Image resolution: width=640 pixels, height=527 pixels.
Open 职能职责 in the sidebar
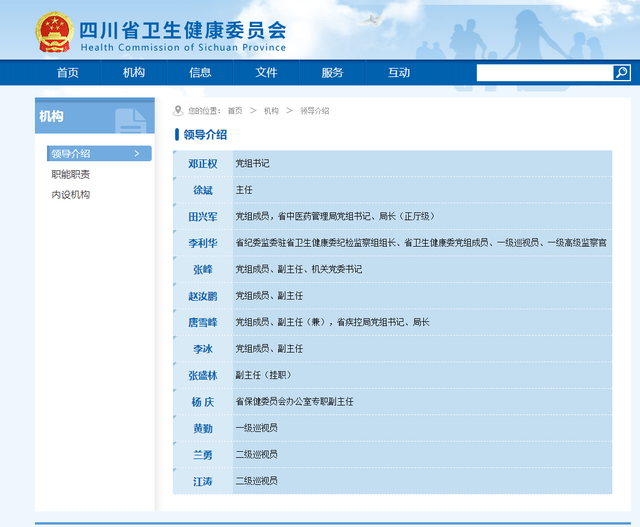click(70, 174)
